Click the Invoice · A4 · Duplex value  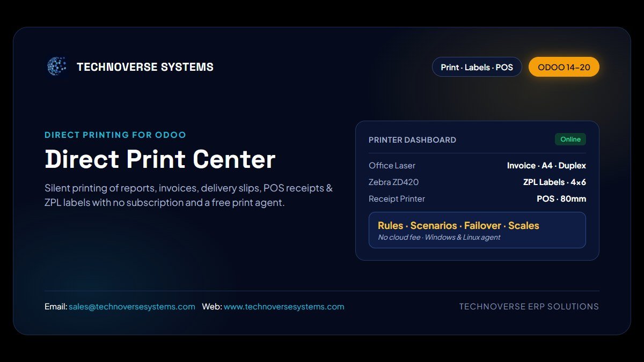pyautogui.click(x=546, y=166)
